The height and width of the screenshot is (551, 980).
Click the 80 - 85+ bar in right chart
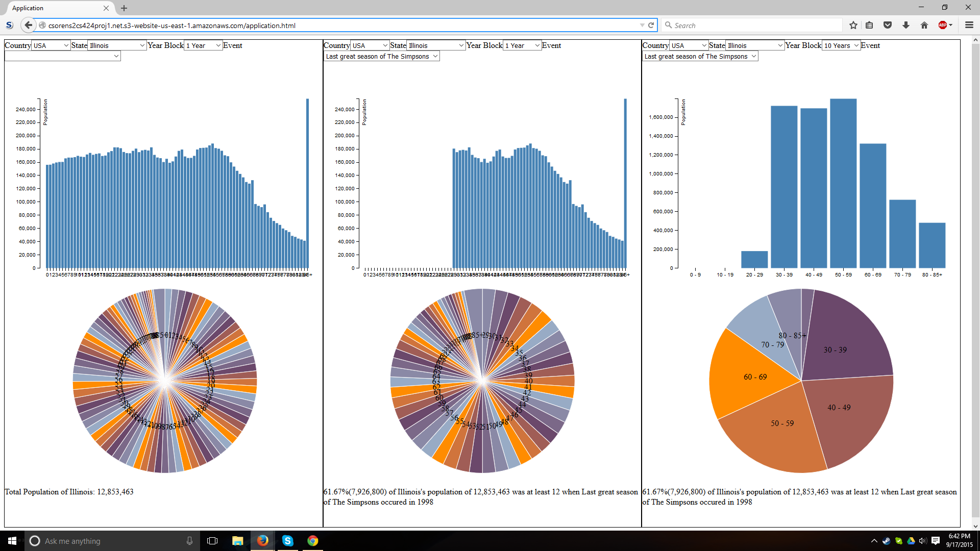click(x=932, y=245)
